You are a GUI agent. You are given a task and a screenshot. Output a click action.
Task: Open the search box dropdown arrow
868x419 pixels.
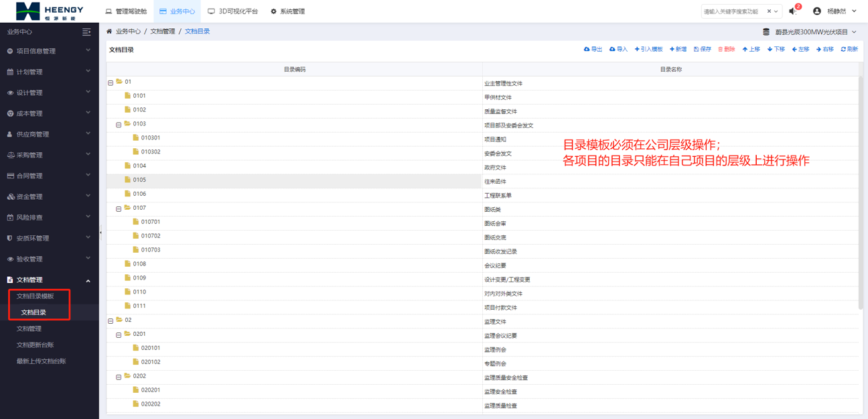[x=776, y=11]
